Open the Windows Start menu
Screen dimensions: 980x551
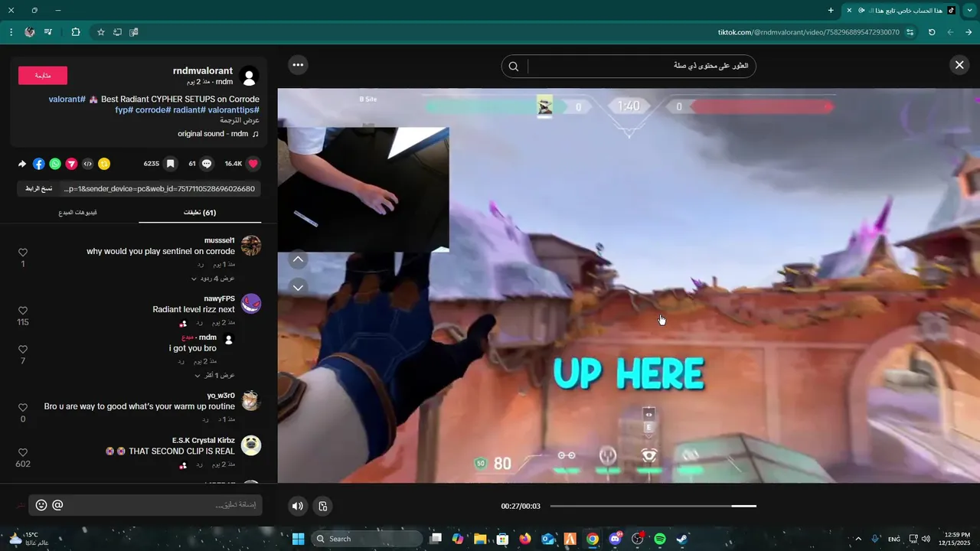298,539
